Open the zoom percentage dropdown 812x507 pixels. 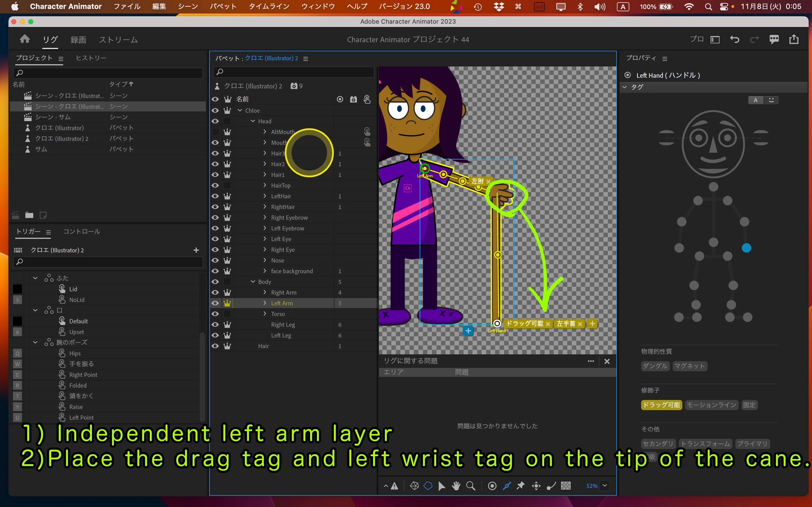coord(605,486)
